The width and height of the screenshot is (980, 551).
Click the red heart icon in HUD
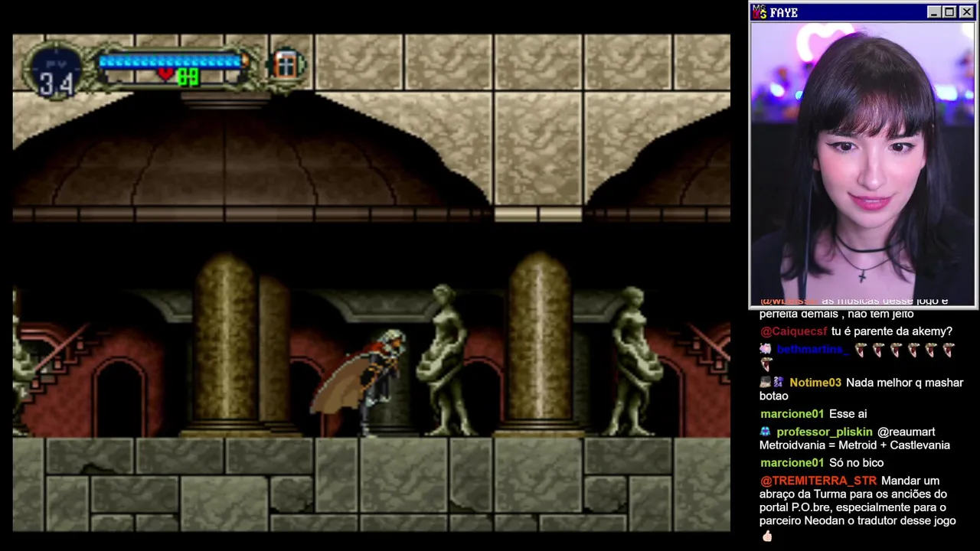click(x=166, y=74)
